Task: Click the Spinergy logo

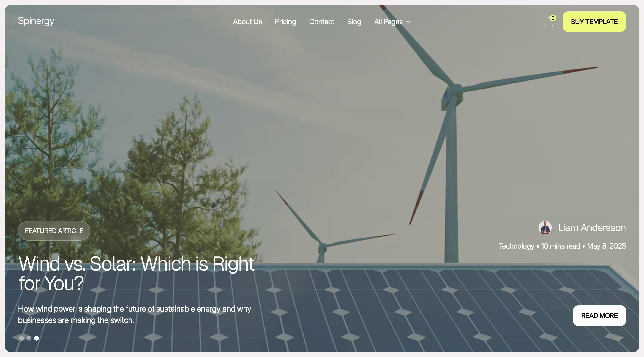Action: (x=36, y=21)
